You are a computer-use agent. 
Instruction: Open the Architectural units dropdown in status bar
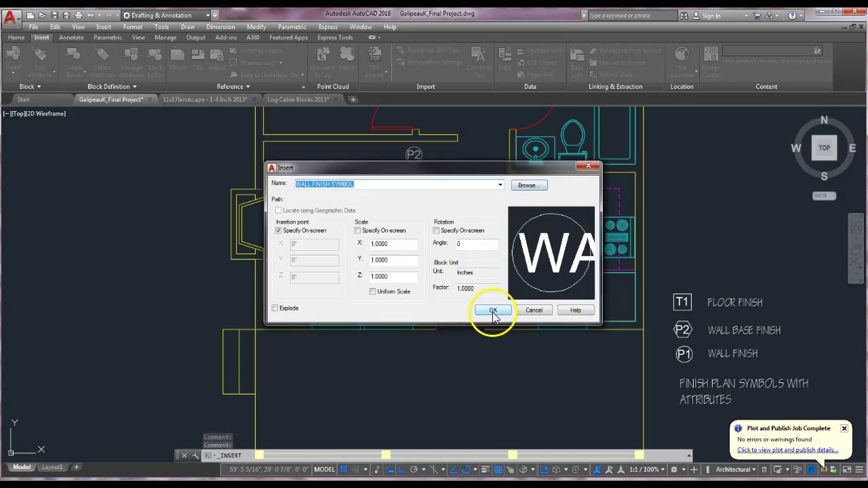point(736,469)
